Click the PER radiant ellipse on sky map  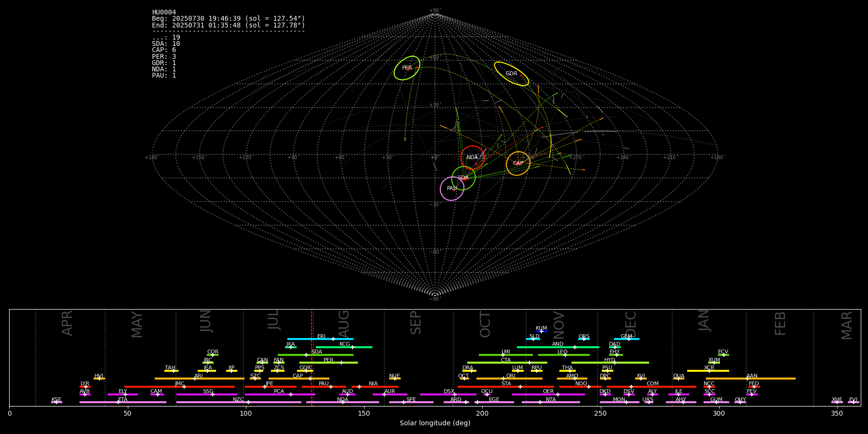pos(407,68)
